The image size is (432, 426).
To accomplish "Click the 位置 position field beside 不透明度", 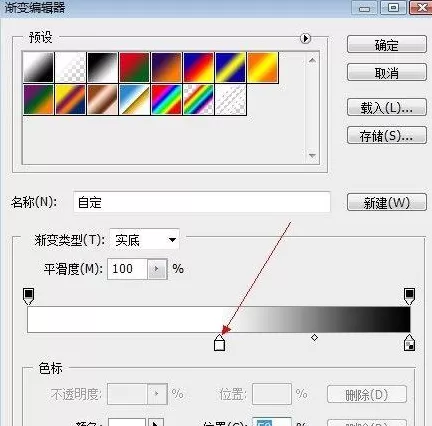I will pyautogui.click(x=272, y=394).
